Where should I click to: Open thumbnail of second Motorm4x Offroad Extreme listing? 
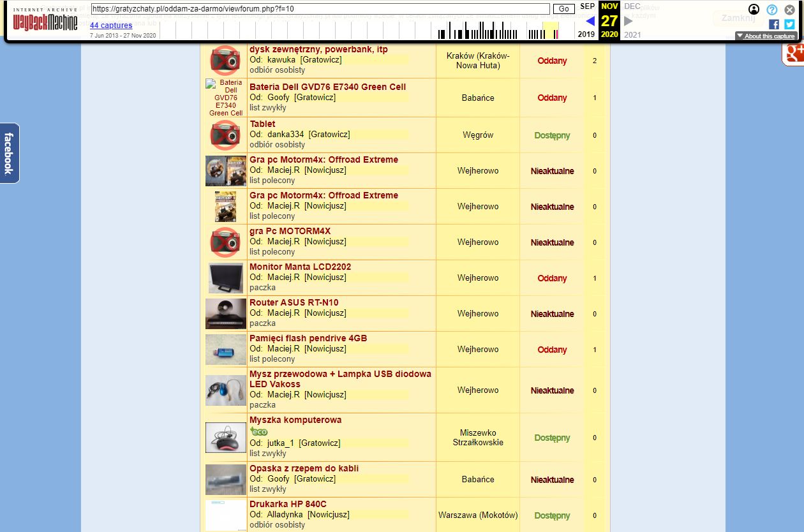tap(226, 207)
